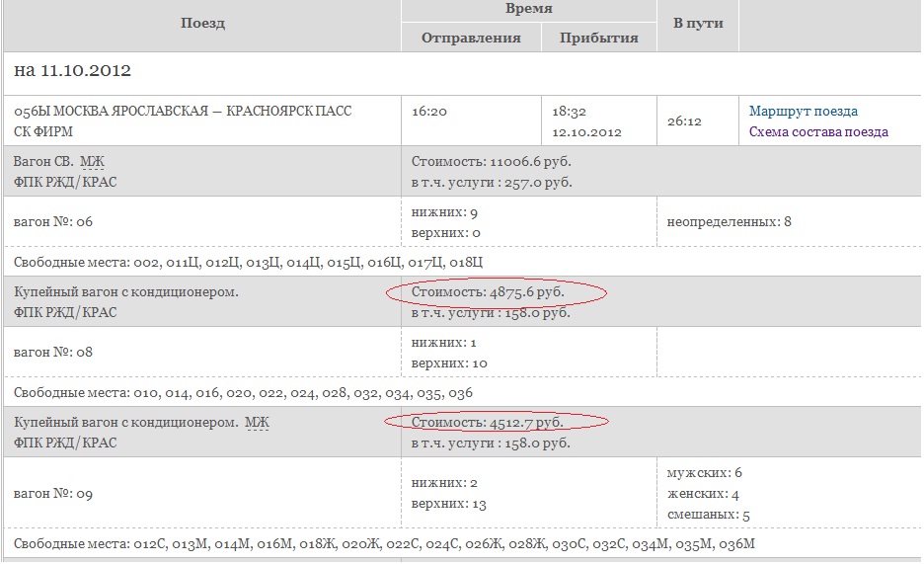Viewport: 924px width, 564px height.
Task: Click the В пути column header
Action: (x=697, y=23)
